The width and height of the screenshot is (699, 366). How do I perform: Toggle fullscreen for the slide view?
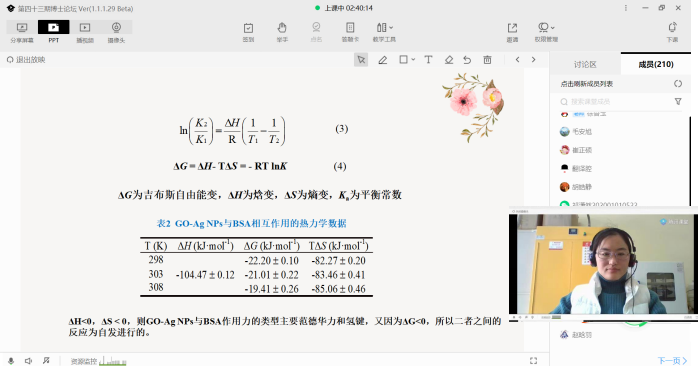pyautogui.click(x=533, y=361)
